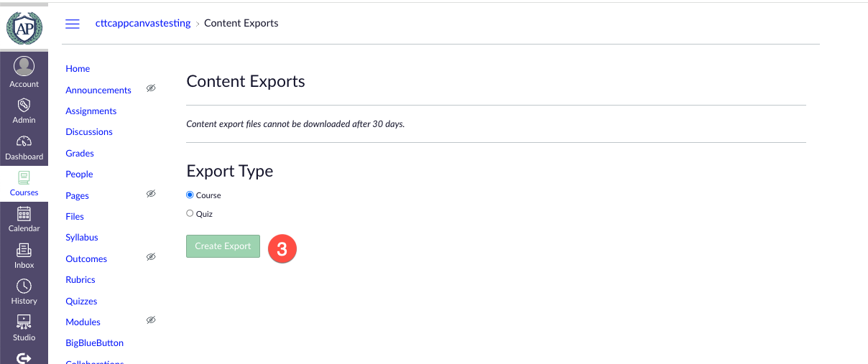Show recent History clock icon
868x364 pixels.
[24, 286]
